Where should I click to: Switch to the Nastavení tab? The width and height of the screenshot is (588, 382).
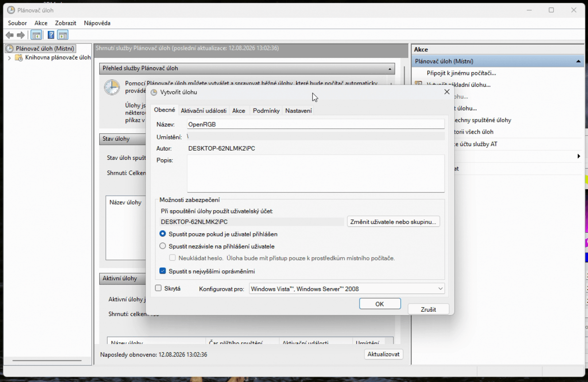pos(298,111)
